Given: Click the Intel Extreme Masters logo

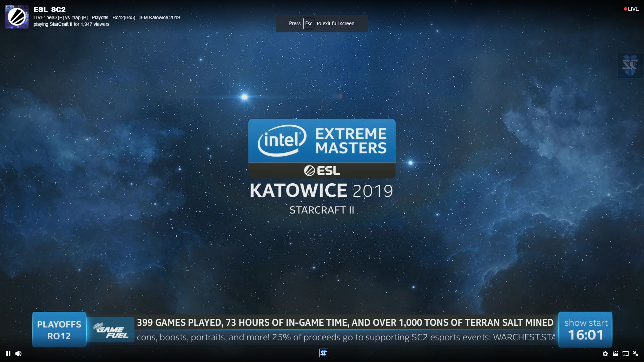Looking at the screenshot, I should click(322, 141).
